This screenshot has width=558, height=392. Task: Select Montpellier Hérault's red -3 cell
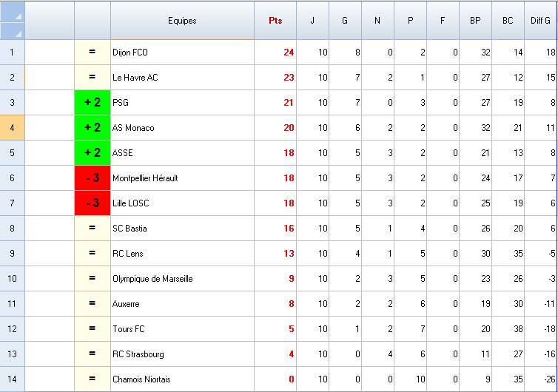pos(93,178)
